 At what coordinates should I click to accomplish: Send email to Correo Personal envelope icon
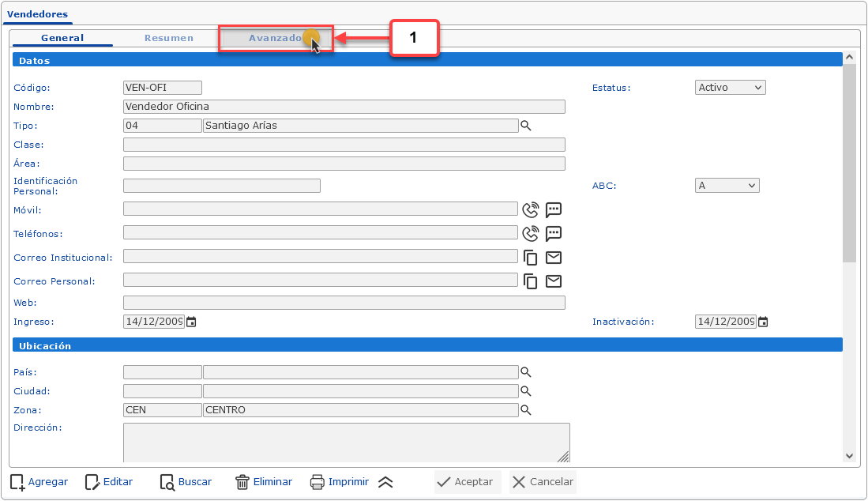pos(554,281)
